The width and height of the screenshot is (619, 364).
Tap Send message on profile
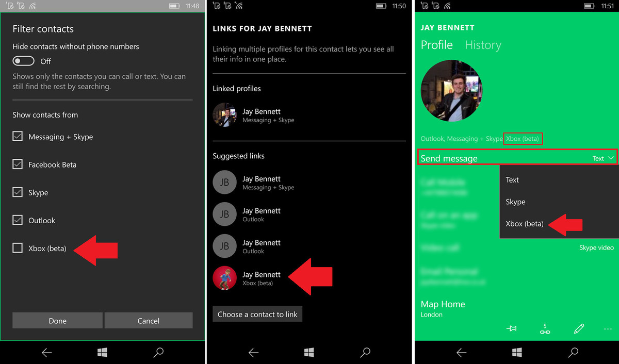tap(449, 158)
